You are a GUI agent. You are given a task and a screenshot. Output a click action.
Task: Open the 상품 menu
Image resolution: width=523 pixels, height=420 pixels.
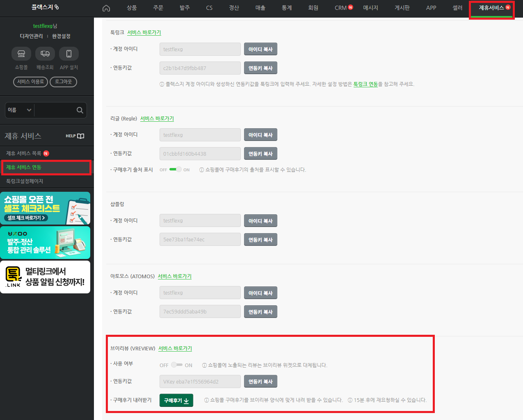pyautogui.click(x=132, y=8)
